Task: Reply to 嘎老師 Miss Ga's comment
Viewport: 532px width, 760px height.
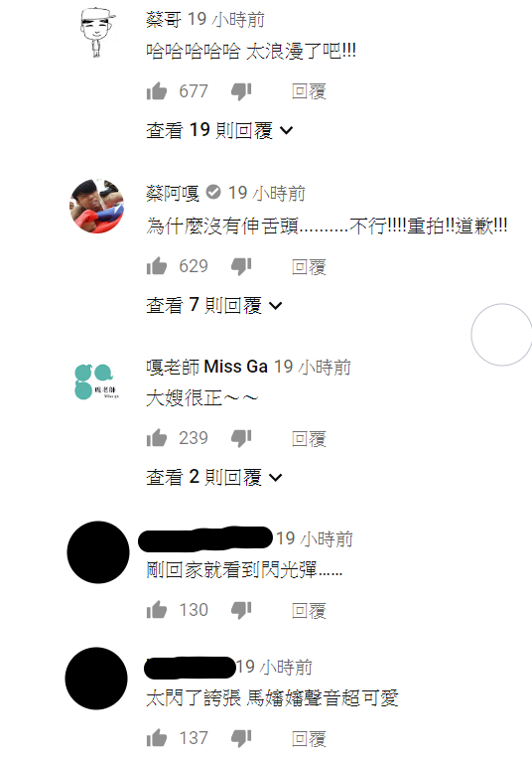Action: tap(309, 439)
